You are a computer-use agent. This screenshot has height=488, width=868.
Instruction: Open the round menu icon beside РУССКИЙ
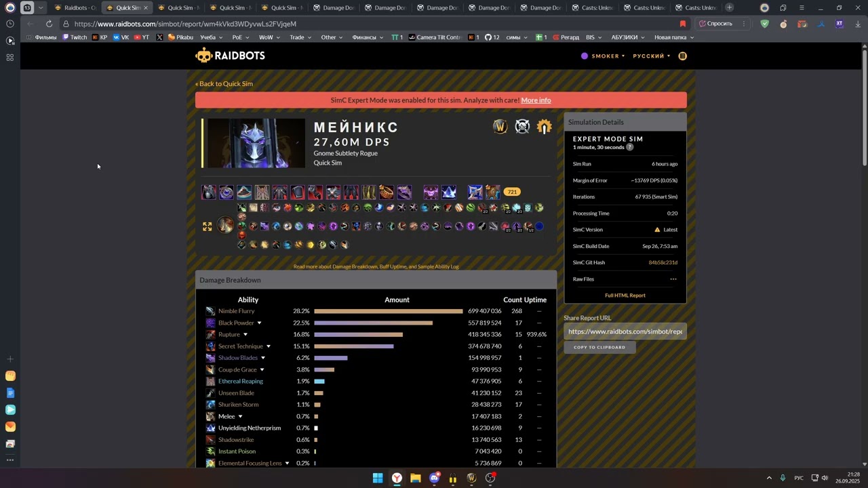(682, 56)
